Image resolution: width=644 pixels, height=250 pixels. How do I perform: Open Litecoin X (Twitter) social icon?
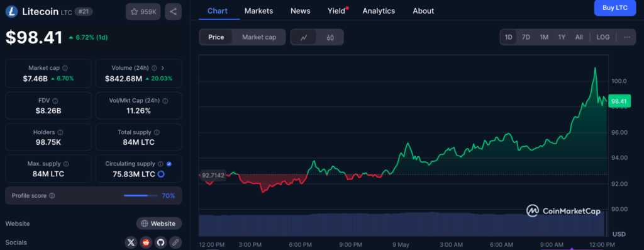tap(131, 242)
